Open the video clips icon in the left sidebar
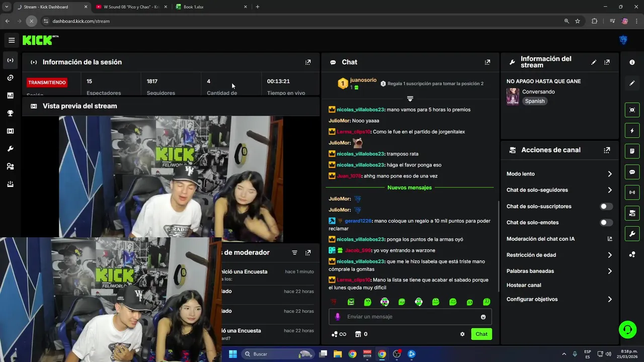644x362 pixels. [10, 131]
